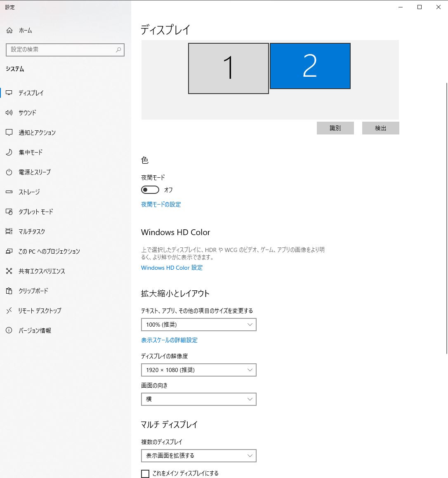The width and height of the screenshot is (448, 478).
Task: Click the マルチタスク icon
Action: pos(9,231)
